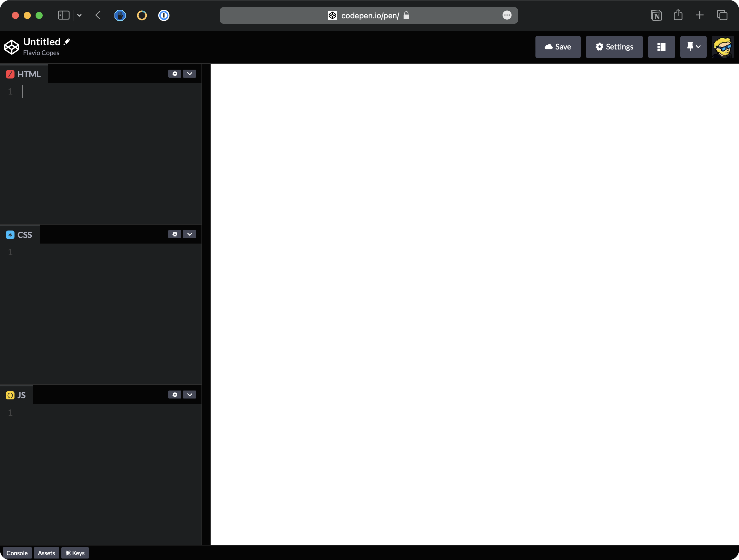Click the pencil icon to edit title
Image resolution: width=739 pixels, height=560 pixels.
pos(67,41)
